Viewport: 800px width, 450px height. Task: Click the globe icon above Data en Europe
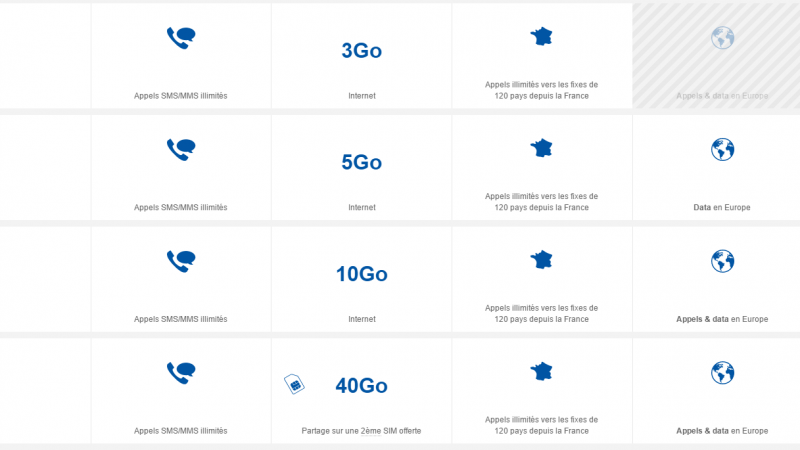coord(722,150)
